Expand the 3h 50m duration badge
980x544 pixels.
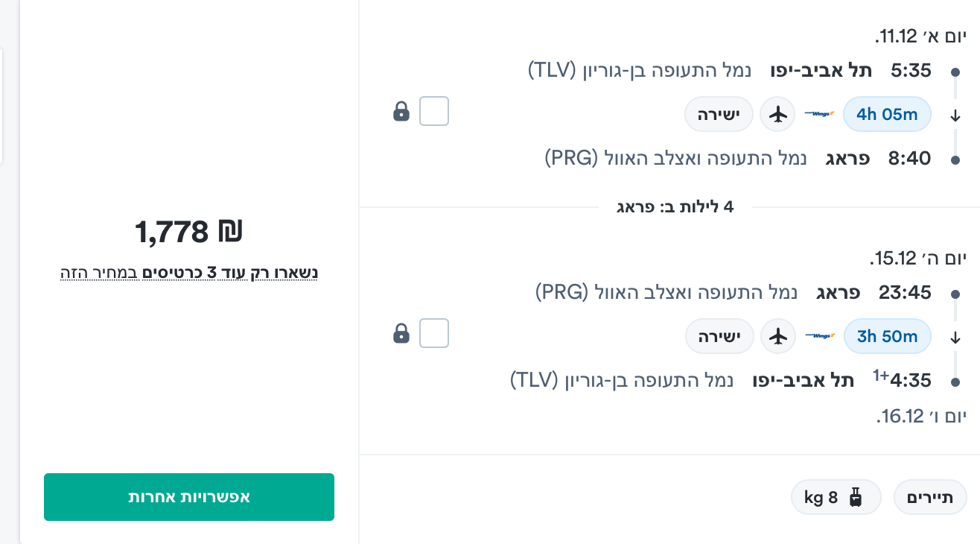pos(887,336)
